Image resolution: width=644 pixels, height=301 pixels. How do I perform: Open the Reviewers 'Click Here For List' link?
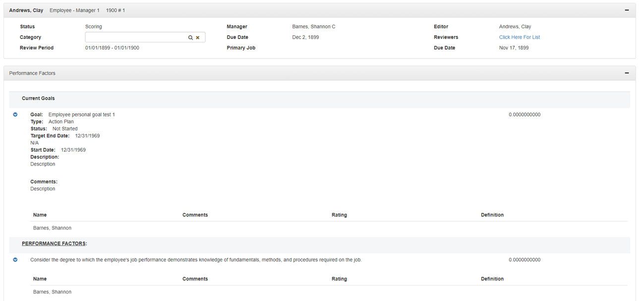(x=519, y=37)
